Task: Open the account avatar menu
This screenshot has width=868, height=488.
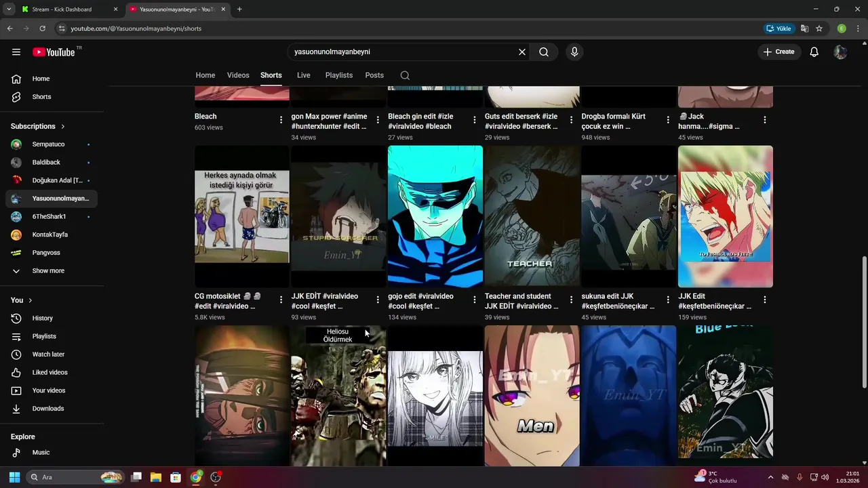Action: (840, 52)
